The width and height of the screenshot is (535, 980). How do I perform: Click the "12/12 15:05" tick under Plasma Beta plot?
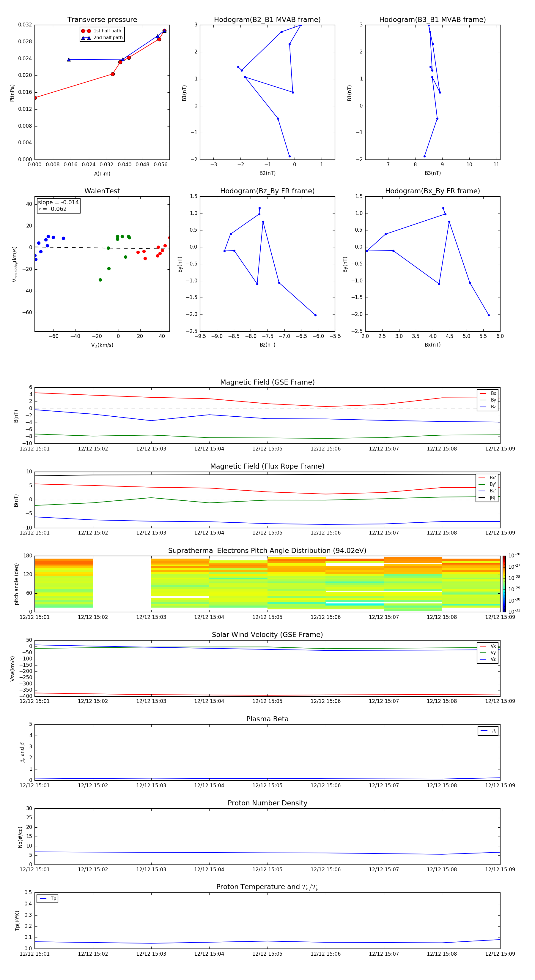267,785
